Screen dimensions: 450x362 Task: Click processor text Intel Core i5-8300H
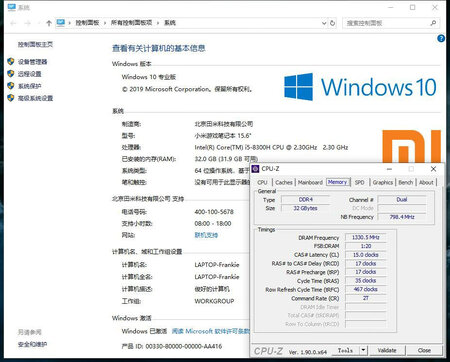pos(271,147)
